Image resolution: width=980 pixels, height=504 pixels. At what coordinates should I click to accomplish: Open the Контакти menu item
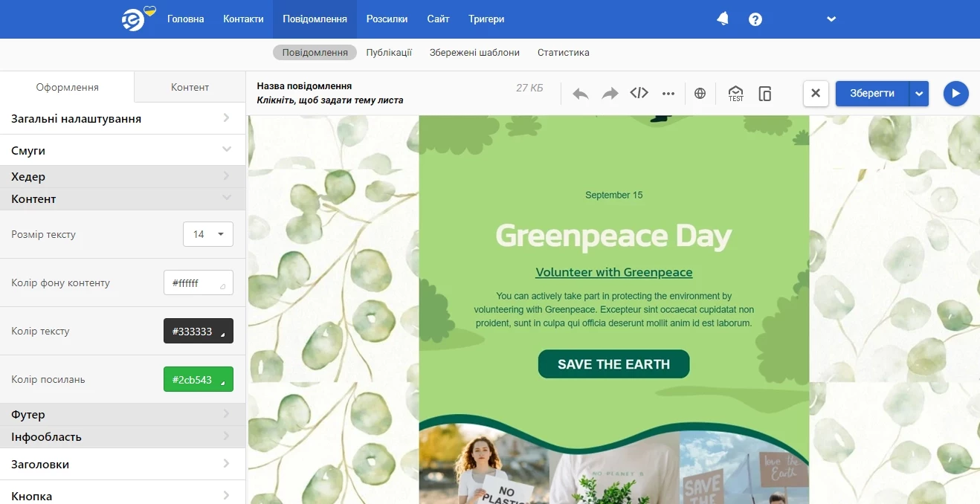coord(243,19)
